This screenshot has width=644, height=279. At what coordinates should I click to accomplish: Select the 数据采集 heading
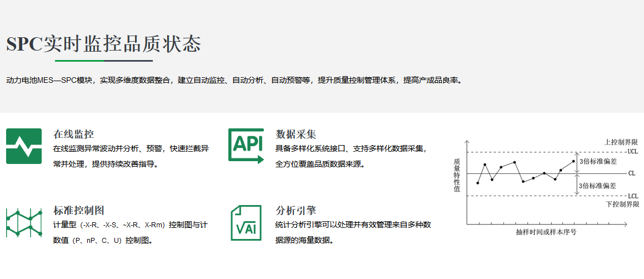pyautogui.click(x=296, y=134)
